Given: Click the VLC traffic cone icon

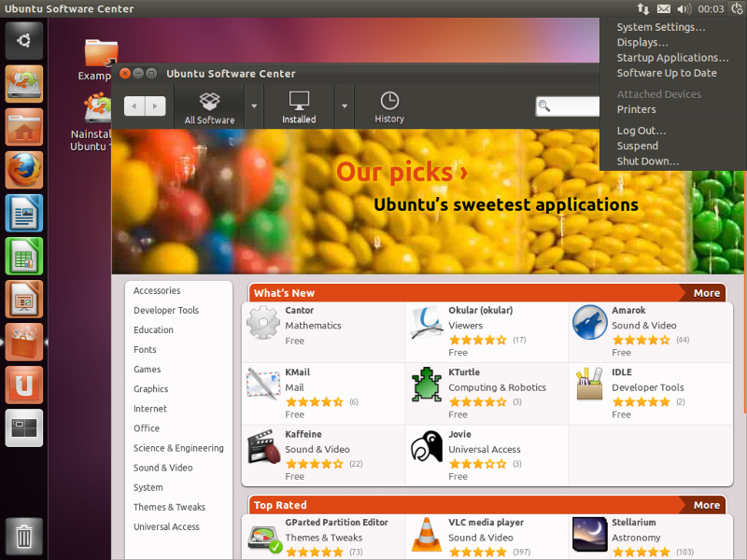Looking at the screenshot, I should [x=427, y=535].
